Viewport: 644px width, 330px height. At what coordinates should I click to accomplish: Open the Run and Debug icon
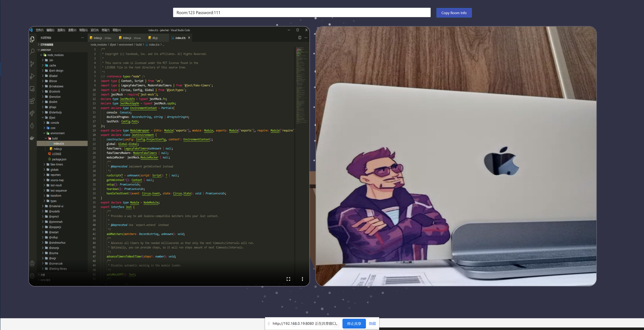(x=32, y=76)
